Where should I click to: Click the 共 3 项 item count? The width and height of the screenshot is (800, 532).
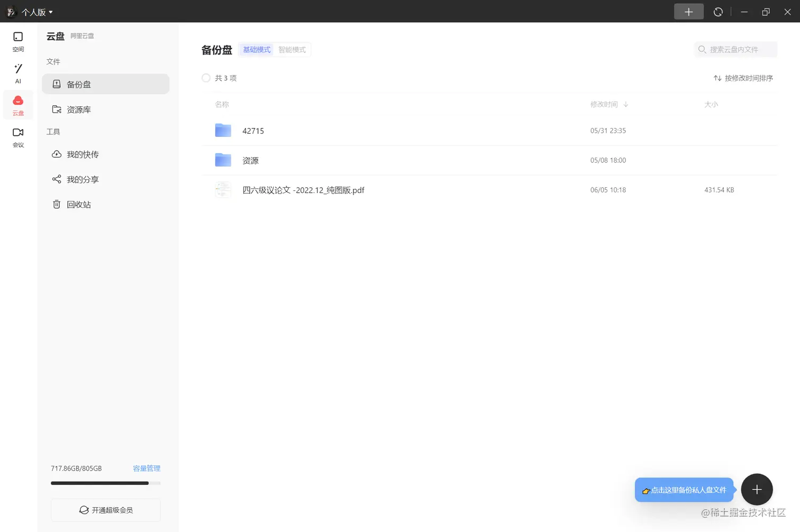[x=226, y=78]
